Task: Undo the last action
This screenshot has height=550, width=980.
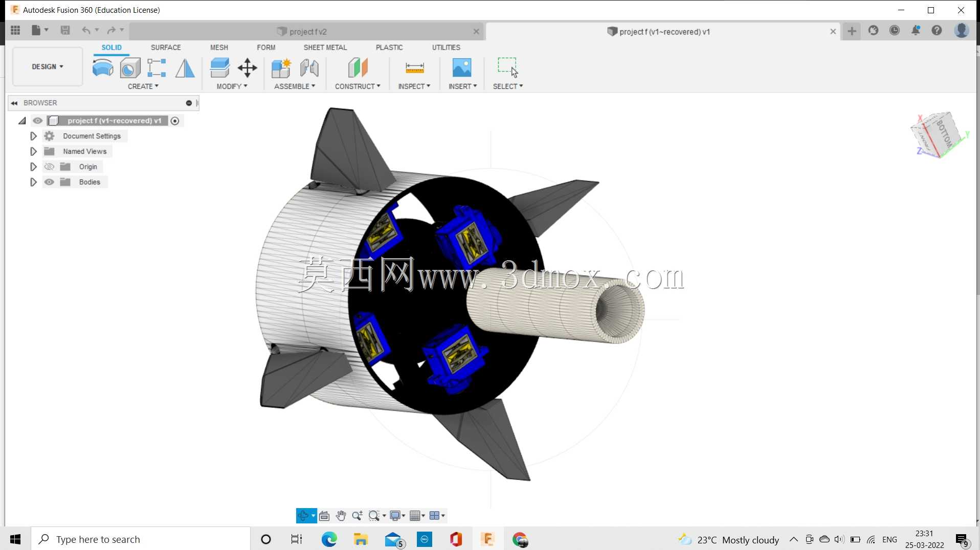Action: pyautogui.click(x=86, y=31)
